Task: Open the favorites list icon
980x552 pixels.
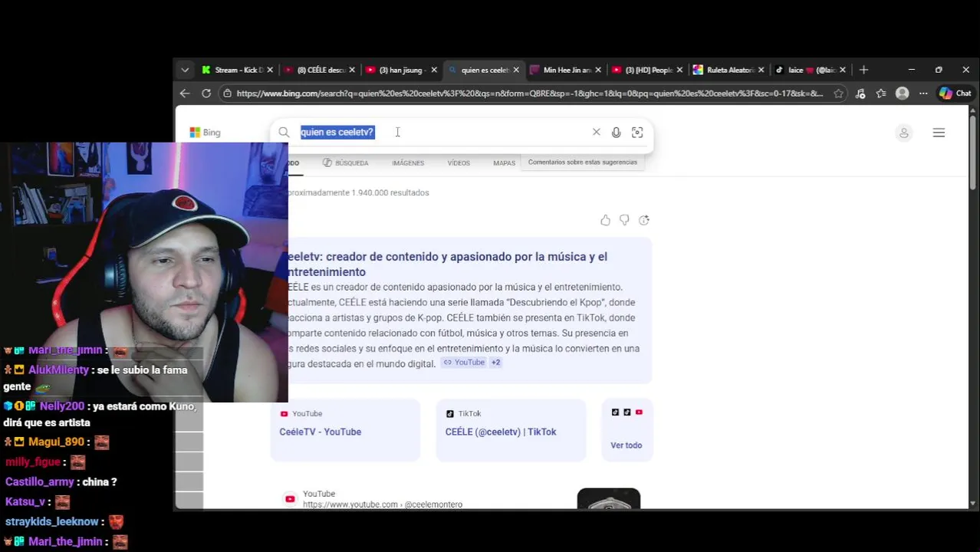Action: 881,94
